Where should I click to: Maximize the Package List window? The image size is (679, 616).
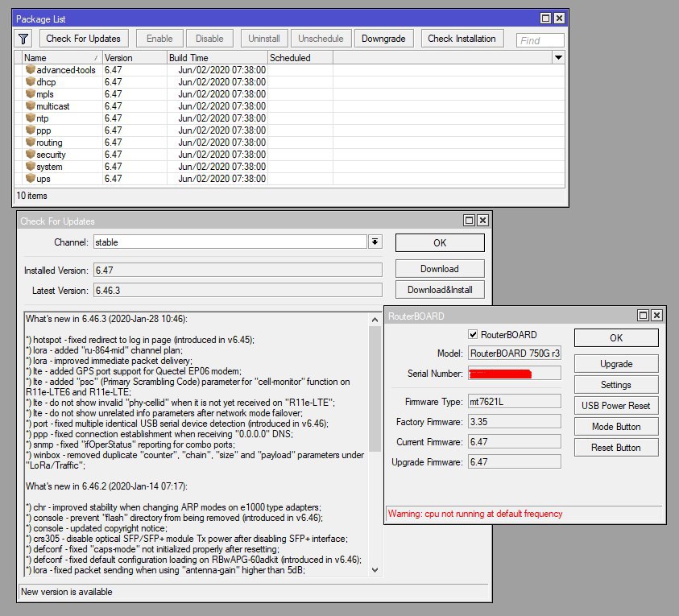click(545, 19)
